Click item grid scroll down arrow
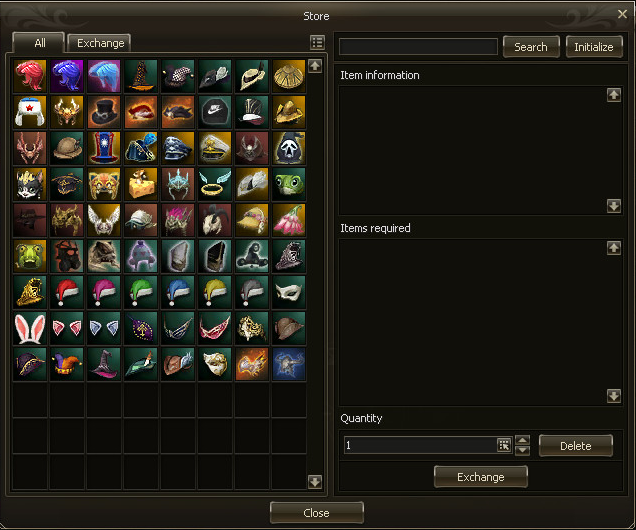Image resolution: width=636 pixels, height=530 pixels. (x=315, y=481)
